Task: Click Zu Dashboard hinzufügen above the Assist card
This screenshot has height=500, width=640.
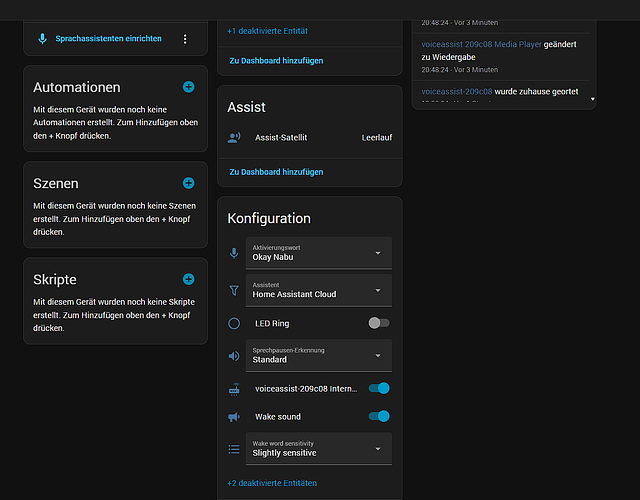Action: pos(276,61)
